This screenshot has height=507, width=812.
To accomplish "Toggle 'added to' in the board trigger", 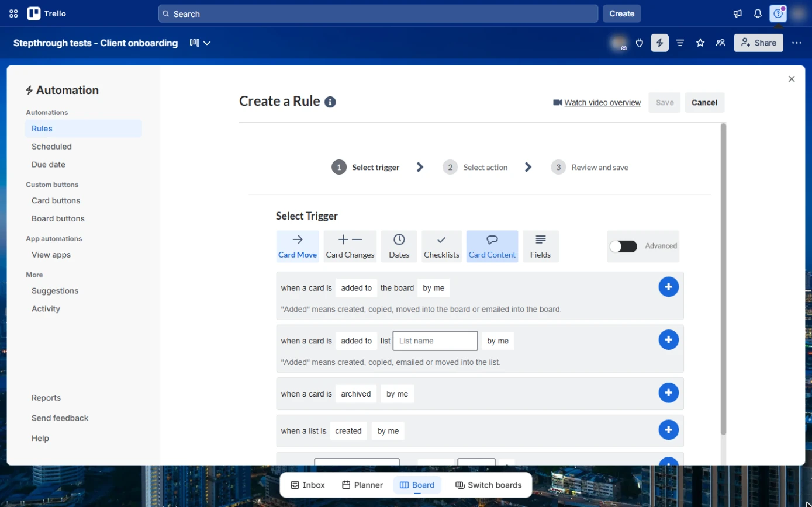I will (356, 288).
